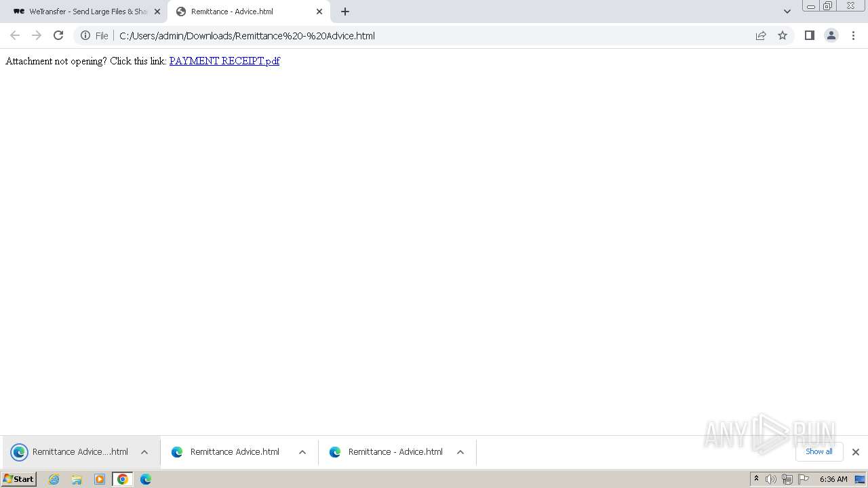This screenshot has height=488, width=868.
Task: Open the PAYMENT RECEIPT.pdf link
Action: pyautogui.click(x=224, y=61)
